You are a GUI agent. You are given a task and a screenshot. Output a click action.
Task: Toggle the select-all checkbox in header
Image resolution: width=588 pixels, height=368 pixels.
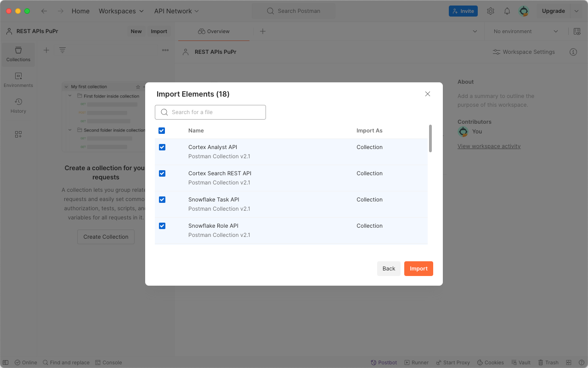[162, 131]
